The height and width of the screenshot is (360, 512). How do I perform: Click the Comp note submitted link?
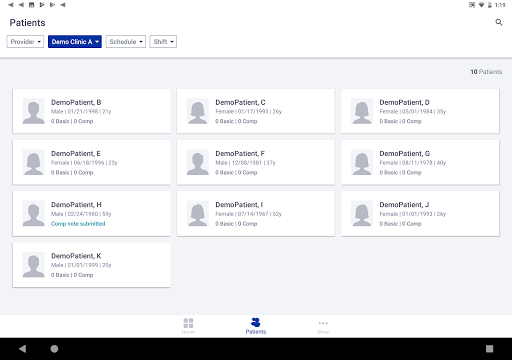click(78, 224)
